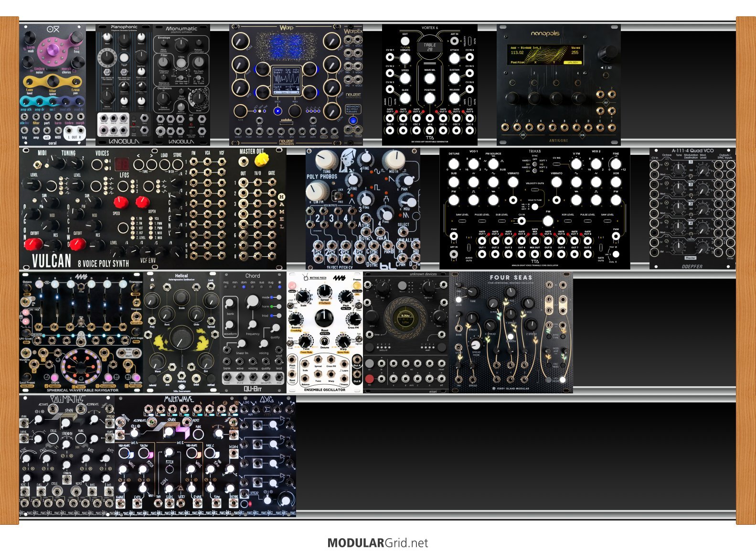Viewport: 756px width, 553px height.
Task: Click the TABLE 28 display on Vortex 6
Action: tap(430, 47)
